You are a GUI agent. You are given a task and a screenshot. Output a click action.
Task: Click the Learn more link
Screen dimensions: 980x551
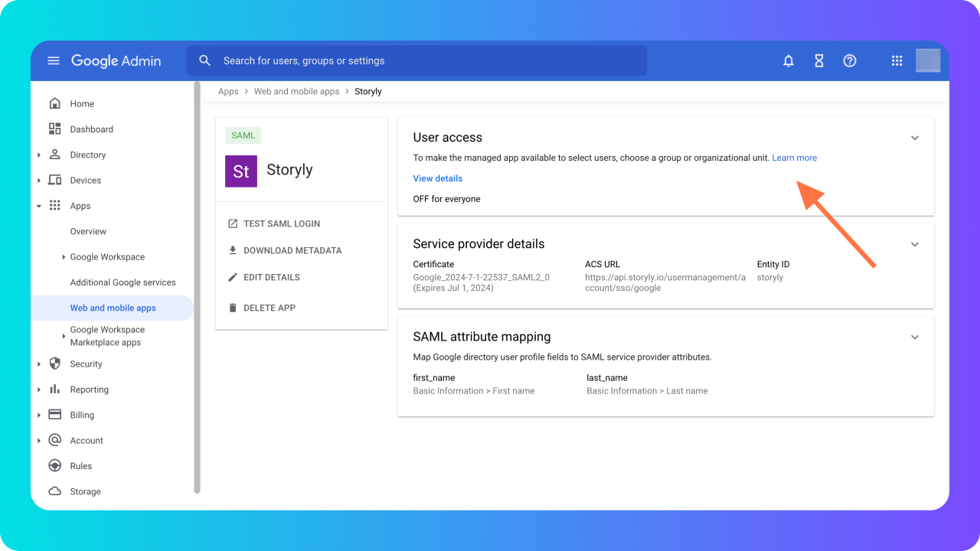[x=794, y=158]
